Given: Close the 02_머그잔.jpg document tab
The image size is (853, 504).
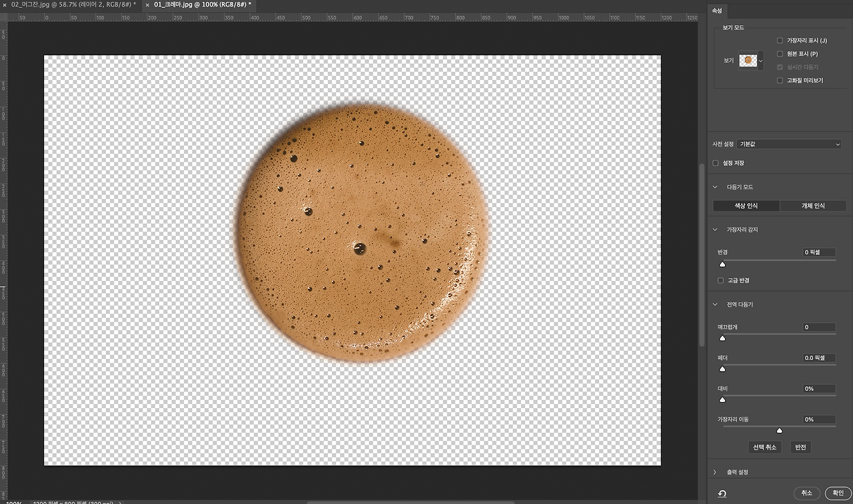Looking at the screenshot, I should point(5,5).
